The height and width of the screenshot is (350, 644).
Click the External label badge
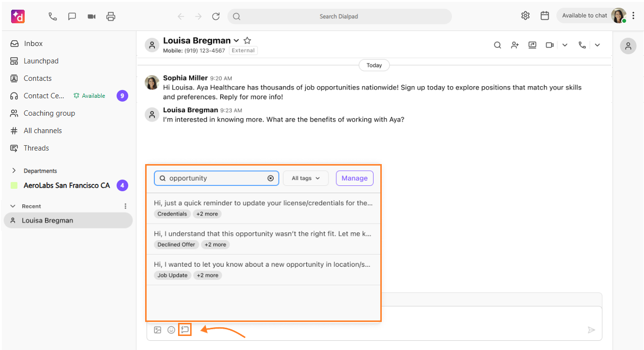click(x=243, y=50)
